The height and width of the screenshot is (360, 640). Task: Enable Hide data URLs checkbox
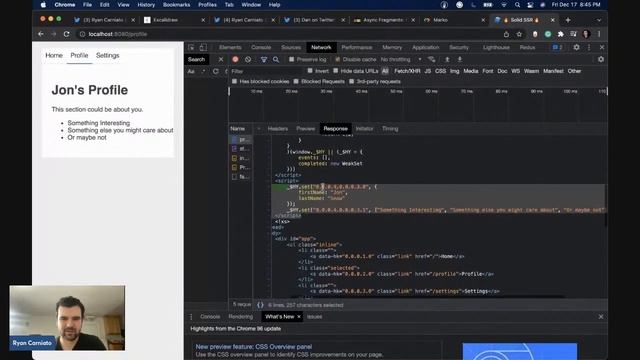click(x=336, y=71)
